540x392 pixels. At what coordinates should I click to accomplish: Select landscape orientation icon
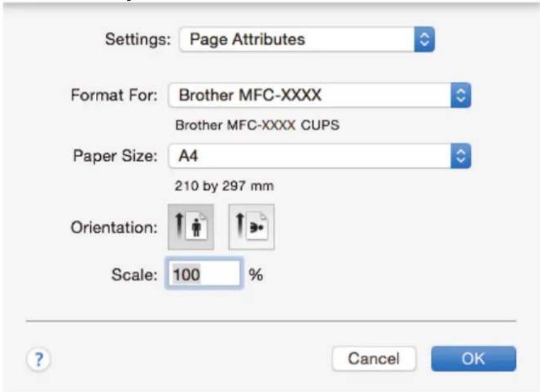(x=251, y=227)
